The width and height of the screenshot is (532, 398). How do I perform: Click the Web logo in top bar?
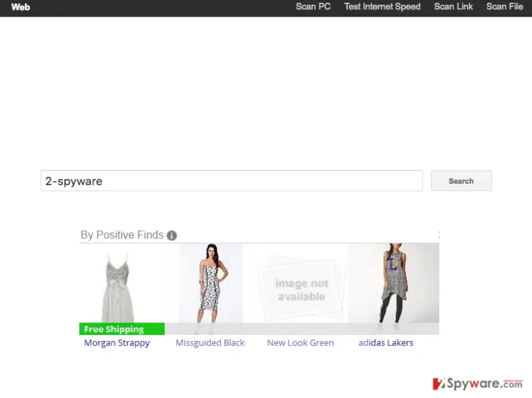pyautogui.click(x=21, y=7)
